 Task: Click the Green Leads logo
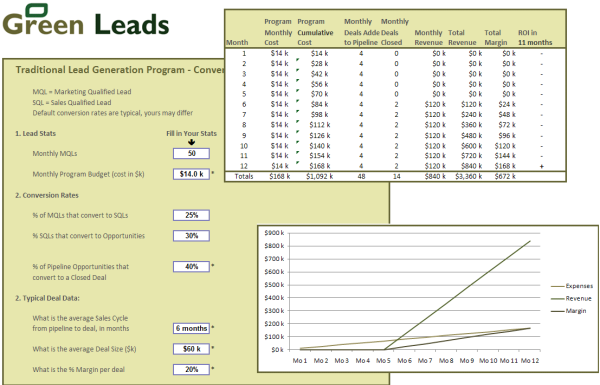coord(86,20)
